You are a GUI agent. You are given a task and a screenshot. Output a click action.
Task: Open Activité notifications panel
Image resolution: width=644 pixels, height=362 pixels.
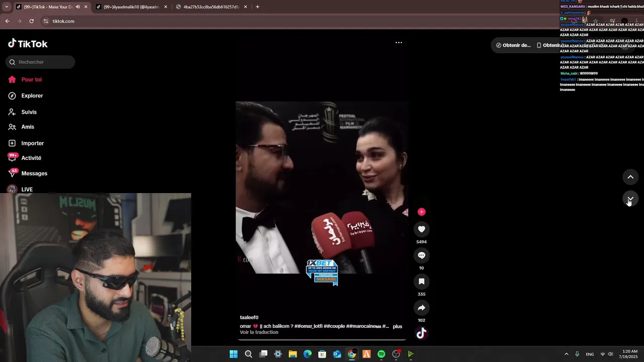pos(31,158)
